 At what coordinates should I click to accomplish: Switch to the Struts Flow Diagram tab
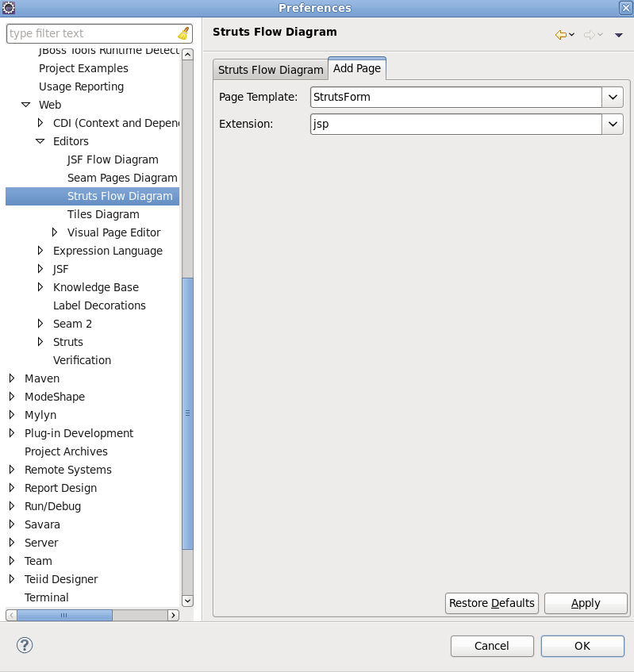pyautogui.click(x=270, y=70)
